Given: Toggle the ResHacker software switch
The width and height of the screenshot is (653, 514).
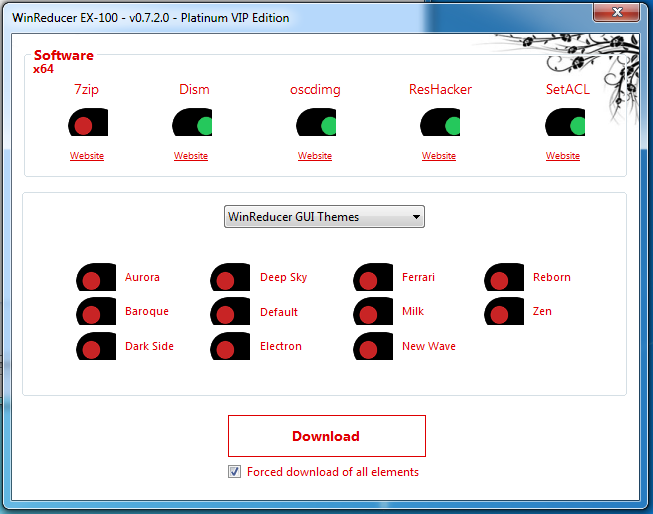Looking at the screenshot, I should click(x=440, y=122).
